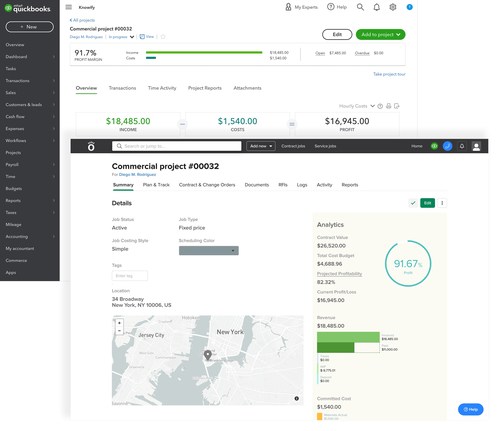Viewport: 500px width, 431px height.
Task: Open the settings gear icon
Action: click(393, 7)
